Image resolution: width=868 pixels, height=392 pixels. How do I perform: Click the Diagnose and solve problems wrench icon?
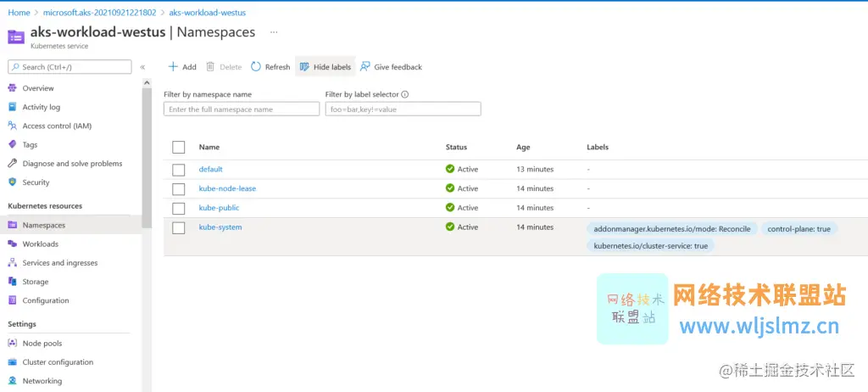[x=12, y=164]
